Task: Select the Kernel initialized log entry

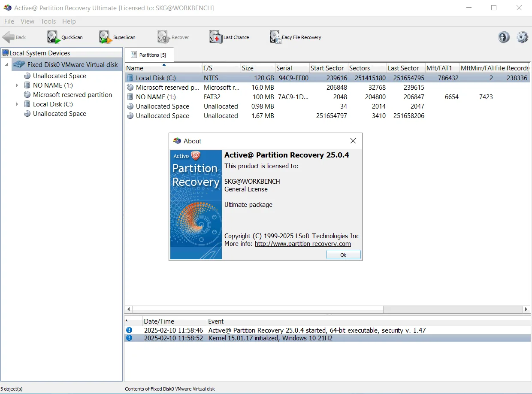Action: 327,338
